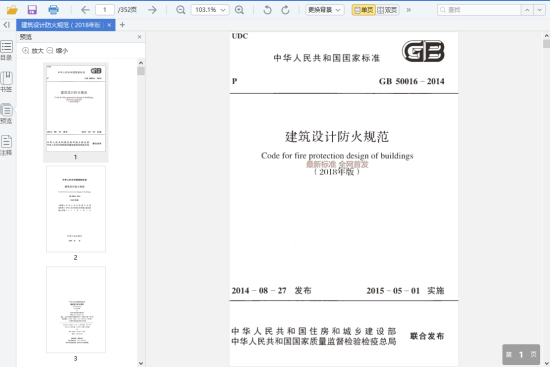Click the thumbnail panel scrollbar handle
This screenshot has width=550, height=367.
tap(141, 71)
